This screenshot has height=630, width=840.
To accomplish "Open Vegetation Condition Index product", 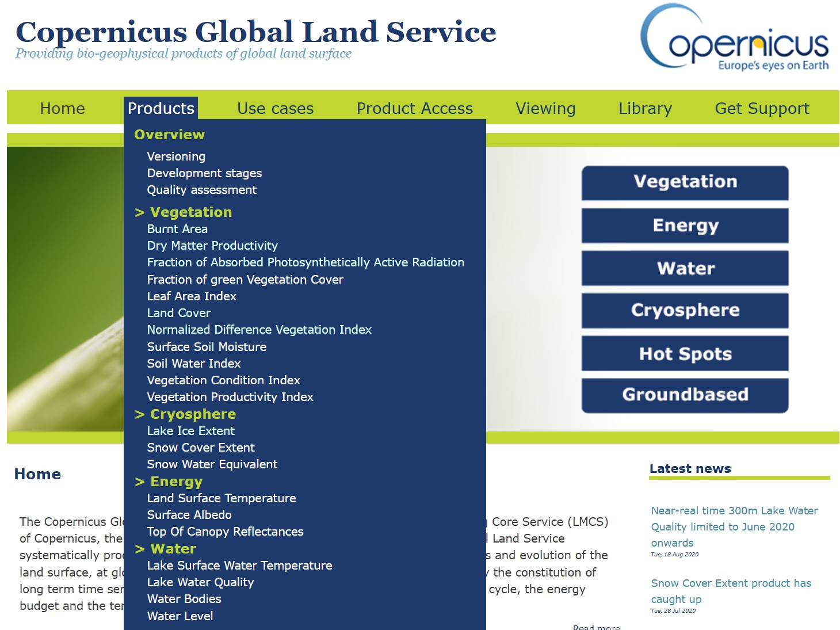I will pyautogui.click(x=224, y=380).
